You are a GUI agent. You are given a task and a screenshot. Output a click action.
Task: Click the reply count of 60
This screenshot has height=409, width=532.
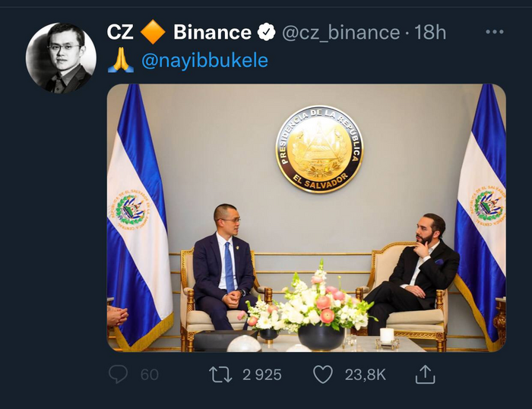(x=150, y=374)
